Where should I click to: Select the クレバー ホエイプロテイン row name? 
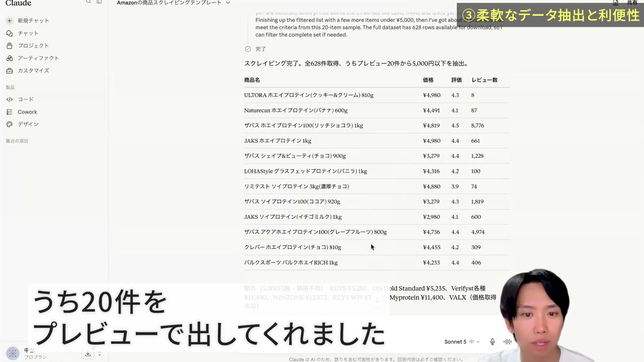click(292, 247)
